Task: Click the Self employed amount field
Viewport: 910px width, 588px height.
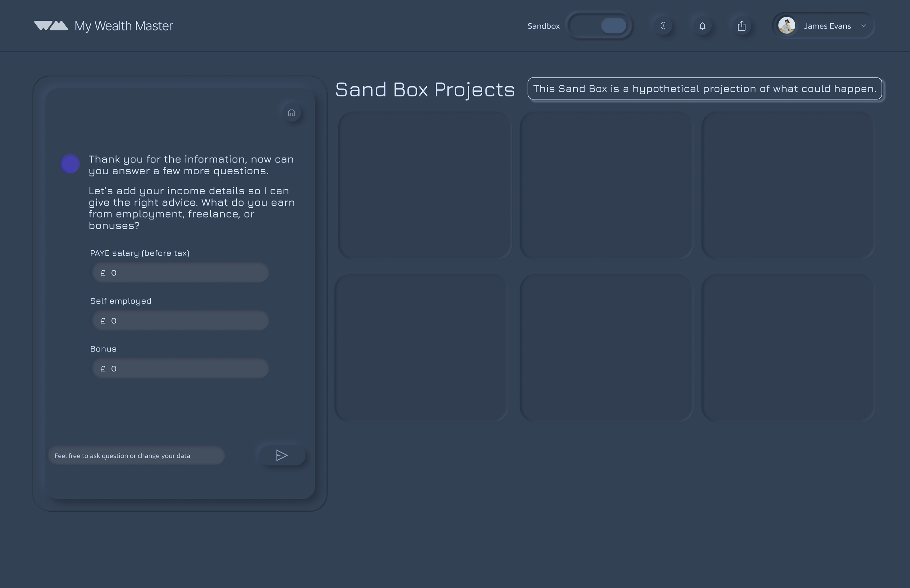Action: point(180,320)
